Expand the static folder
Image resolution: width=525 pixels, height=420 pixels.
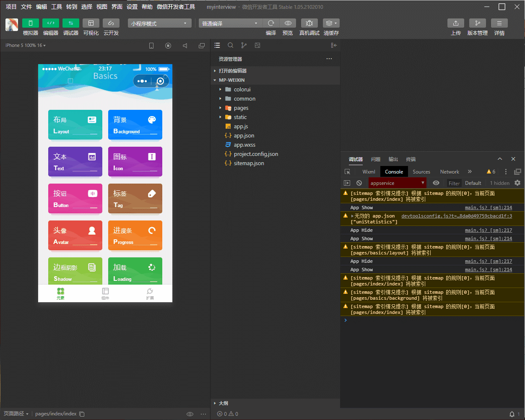(275, 117)
